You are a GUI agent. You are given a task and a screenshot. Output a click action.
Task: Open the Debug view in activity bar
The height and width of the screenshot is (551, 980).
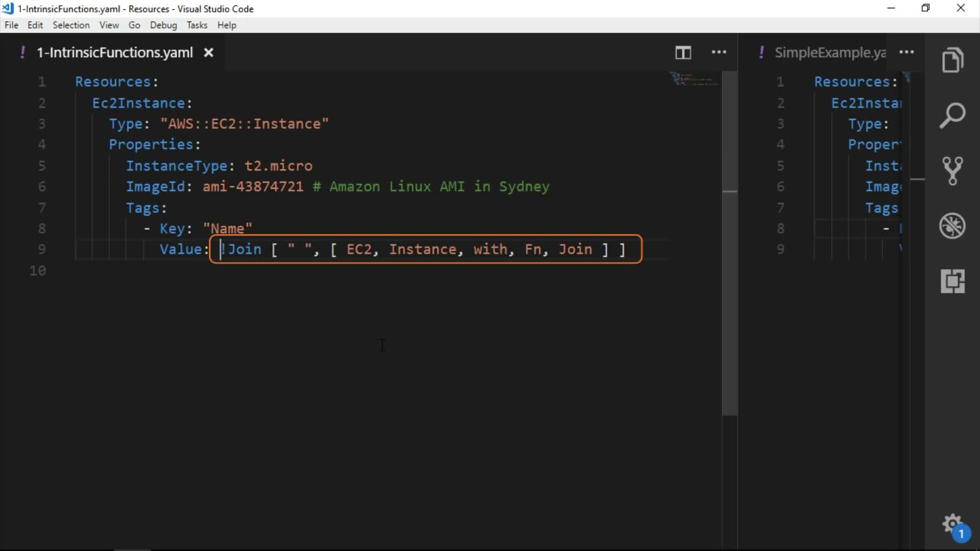[952, 226]
